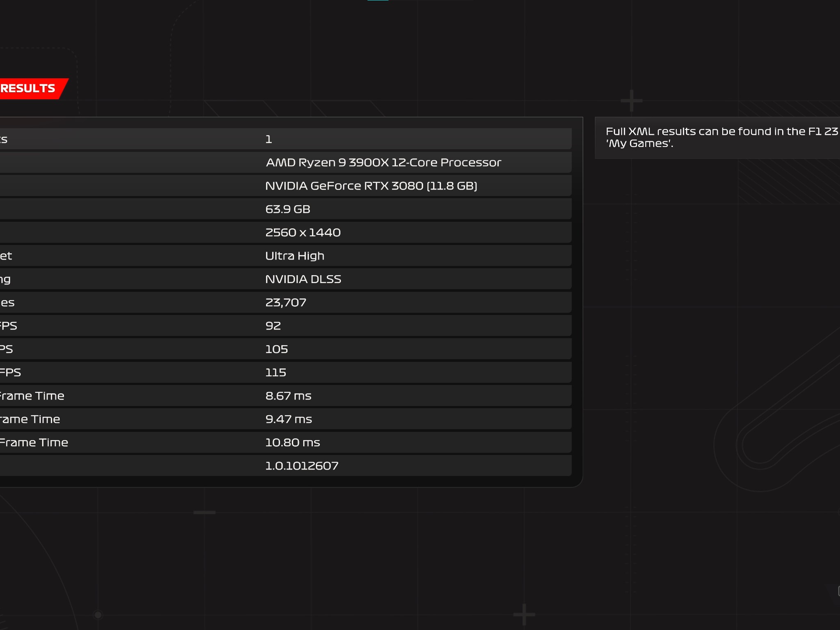The image size is (840, 630).
Task: Select the 92 FPS value
Action: tap(273, 326)
